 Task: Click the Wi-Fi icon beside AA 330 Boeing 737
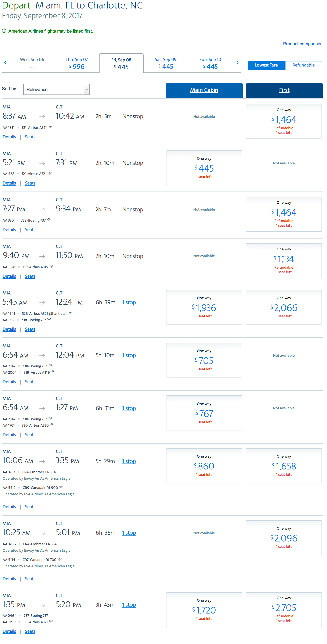(x=49, y=220)
